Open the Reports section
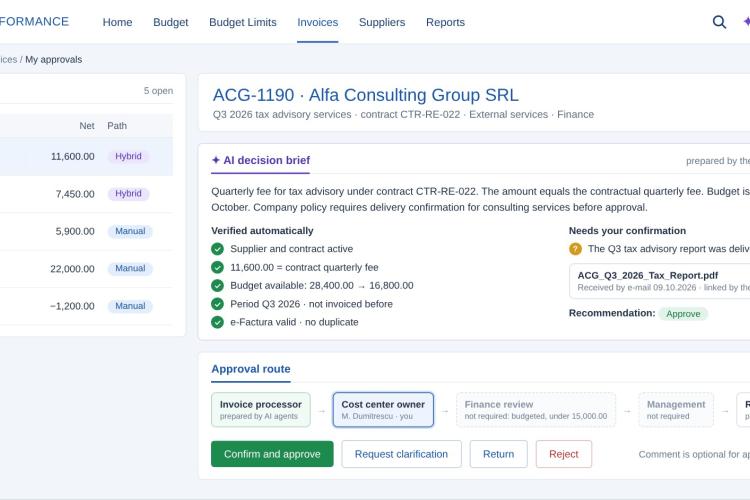Image resolution: width=750 pixels, height=500 pixels. click(445, 22)
